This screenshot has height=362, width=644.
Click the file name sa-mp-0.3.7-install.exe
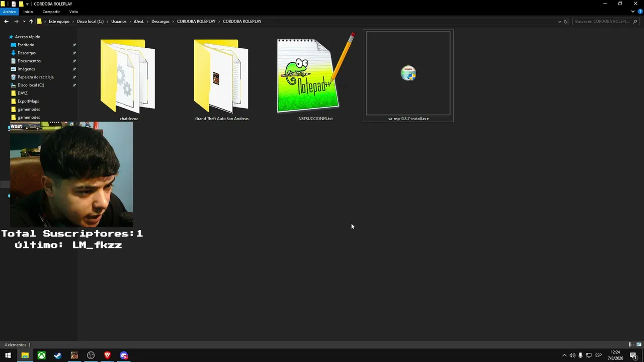click(x=408, y=119)
